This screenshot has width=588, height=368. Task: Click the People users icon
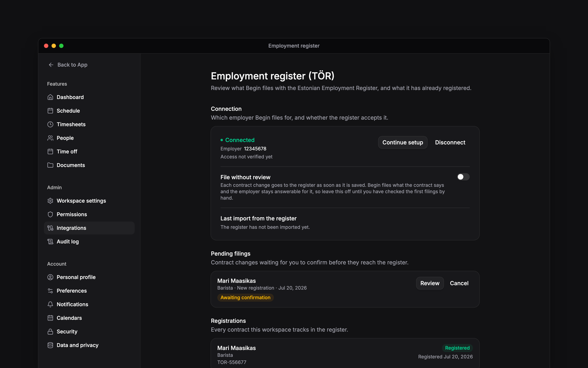pos(50,138)
